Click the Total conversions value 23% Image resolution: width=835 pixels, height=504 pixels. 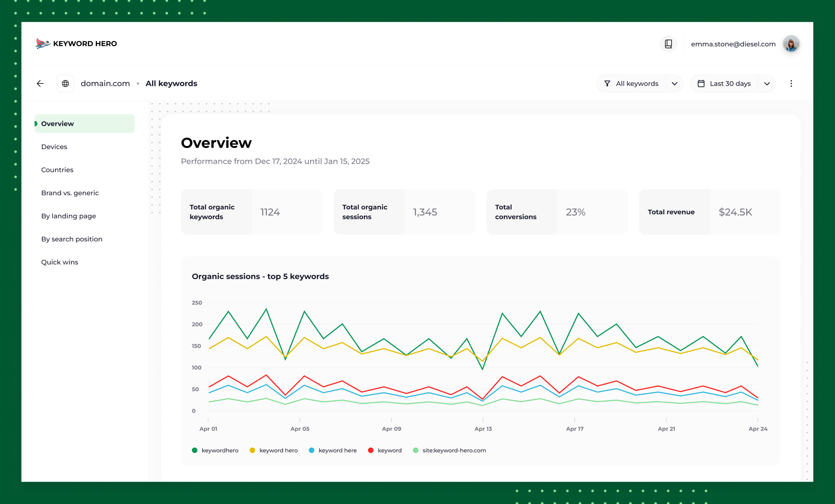575,212
